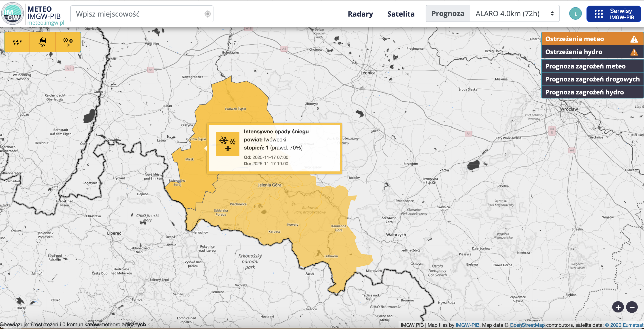644x329 pixels.
Task: Click the Wpisz miejscowość search field
Action: coord(136,14)
